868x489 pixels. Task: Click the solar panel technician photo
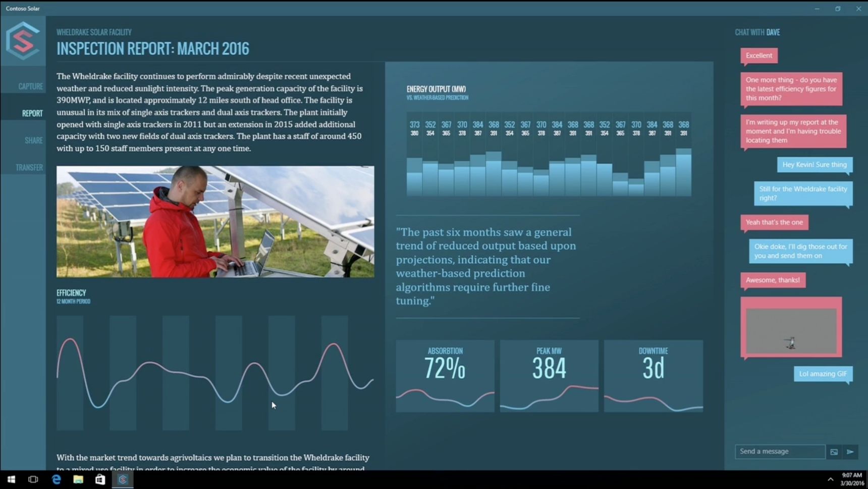[215, 222]
